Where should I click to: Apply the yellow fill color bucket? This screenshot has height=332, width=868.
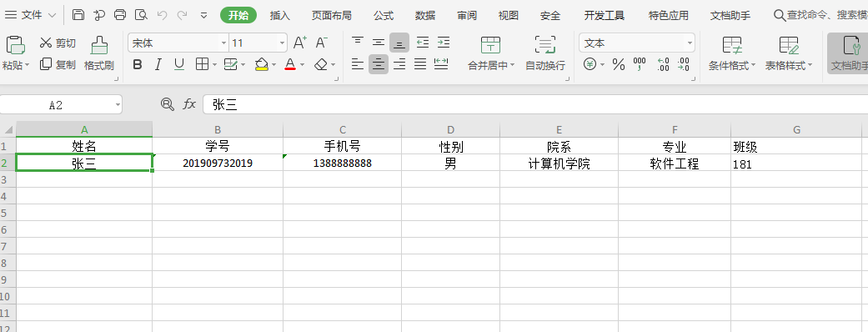pos(261,65)
